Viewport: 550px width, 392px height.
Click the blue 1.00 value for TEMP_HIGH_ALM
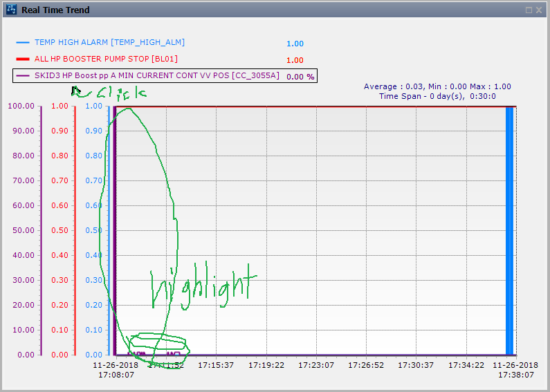tap(295, 44)
